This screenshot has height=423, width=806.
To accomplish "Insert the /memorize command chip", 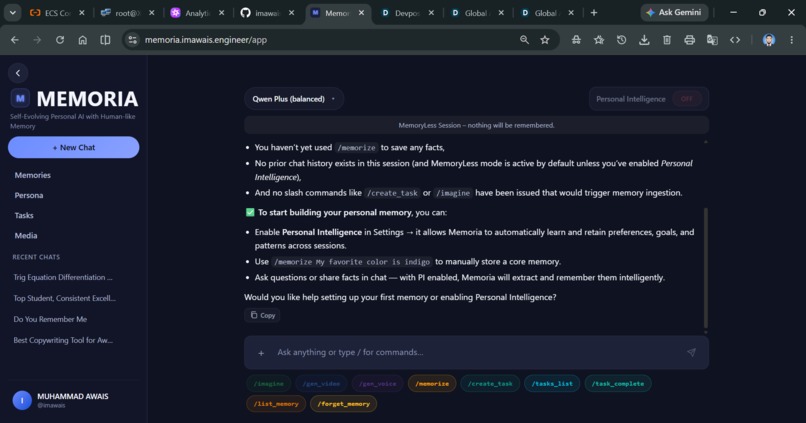I will (x=432, y=383).
